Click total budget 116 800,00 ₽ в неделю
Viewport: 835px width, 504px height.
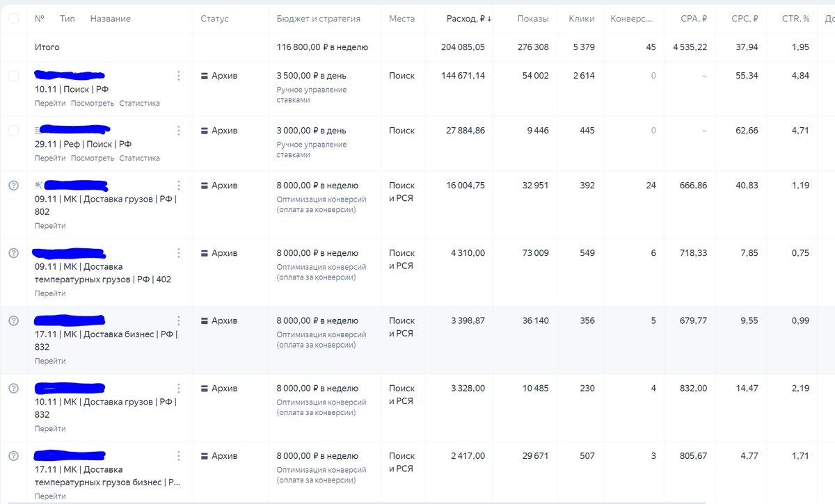tap(322, 47)
